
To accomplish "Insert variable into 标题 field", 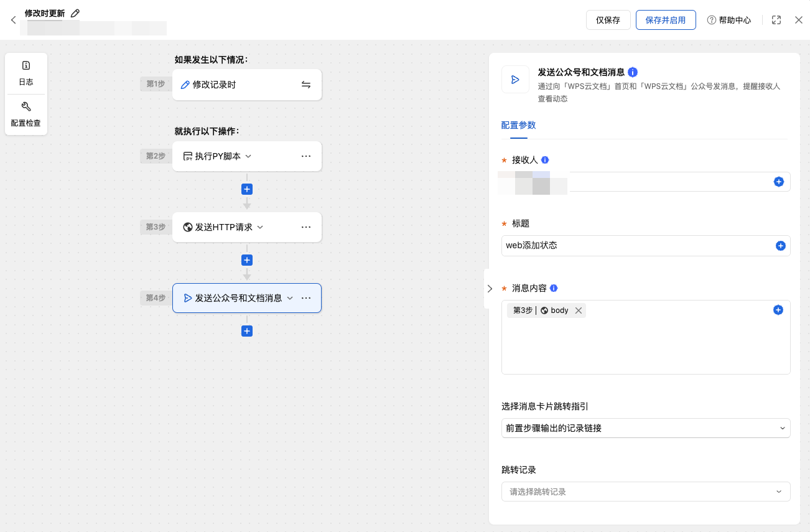I will [781, 246].
